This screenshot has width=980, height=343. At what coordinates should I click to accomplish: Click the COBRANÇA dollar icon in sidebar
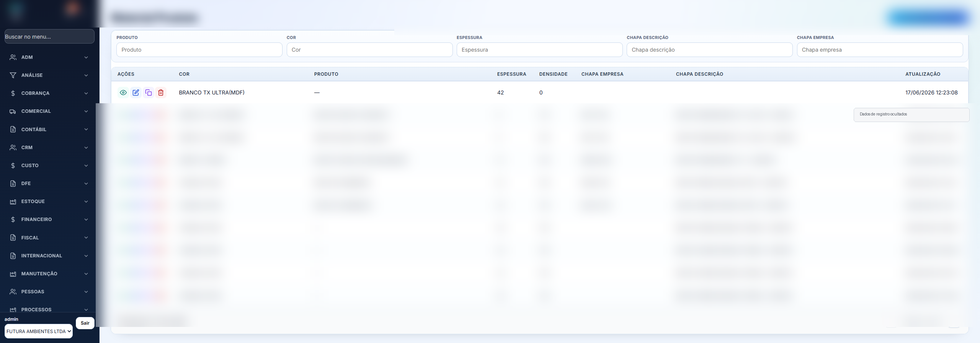[x=13, y=93]
